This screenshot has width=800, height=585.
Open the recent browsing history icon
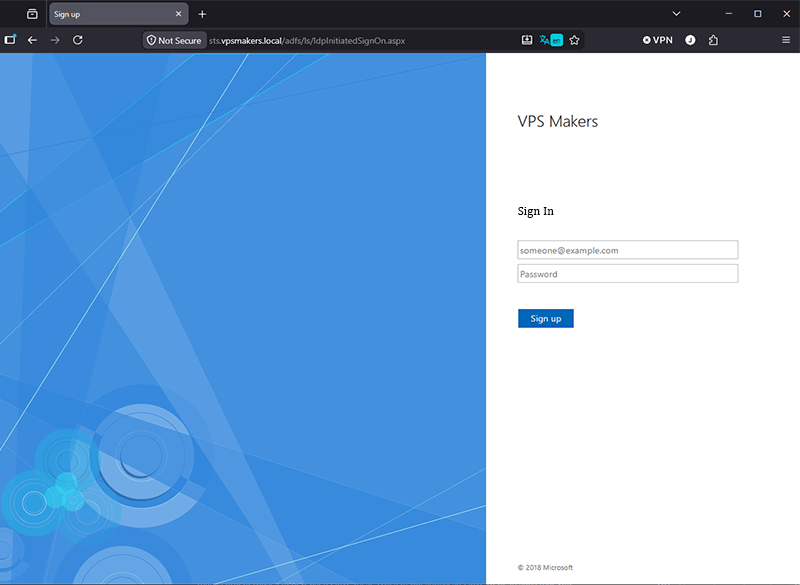pyautogui.click(x=32, y=14)
